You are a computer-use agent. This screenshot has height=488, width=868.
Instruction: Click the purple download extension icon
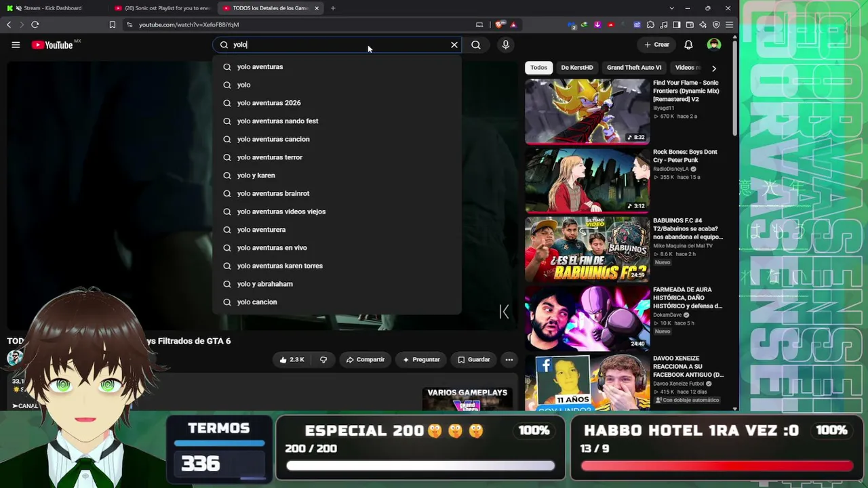point(597,24)
